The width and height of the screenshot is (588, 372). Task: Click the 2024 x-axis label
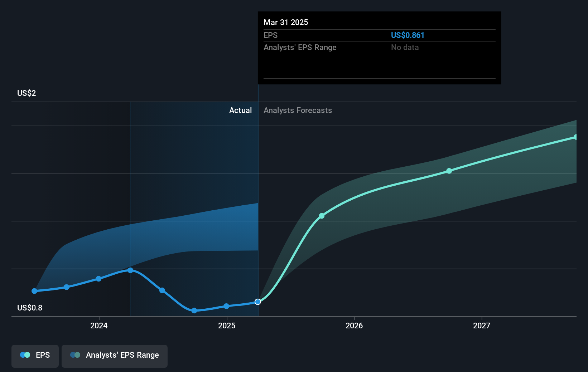99,325
